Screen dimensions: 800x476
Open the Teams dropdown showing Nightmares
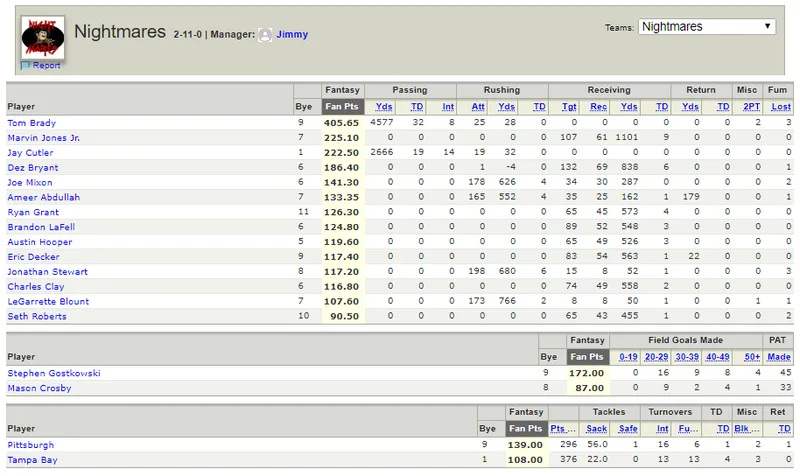click(707, 27)
